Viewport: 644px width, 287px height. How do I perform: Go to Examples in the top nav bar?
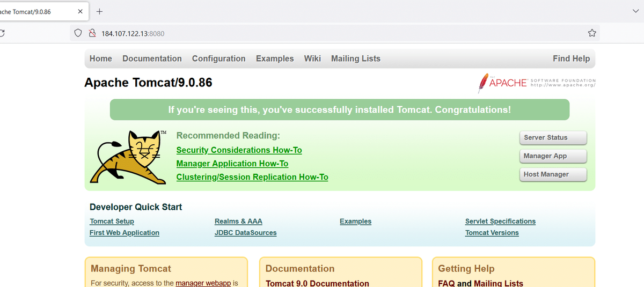tap(275, 58)
